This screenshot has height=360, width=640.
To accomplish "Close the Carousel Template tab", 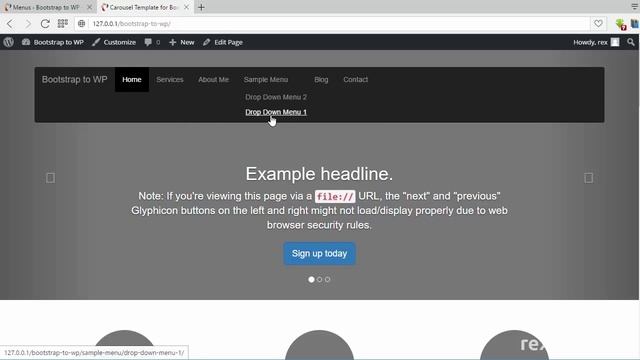I will pyautogui.click(x=186, y=7).
